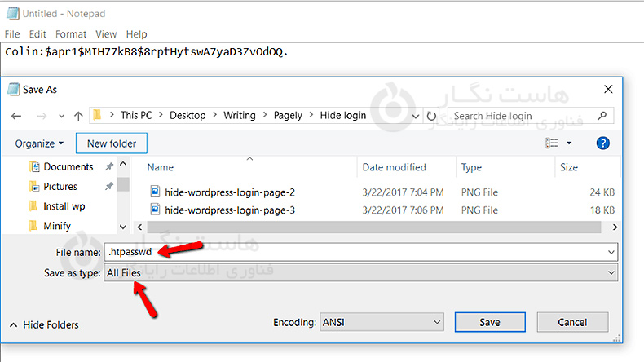Click the Cancel button
This screenshot has height=362, width=644.
(x=572, y=322)
